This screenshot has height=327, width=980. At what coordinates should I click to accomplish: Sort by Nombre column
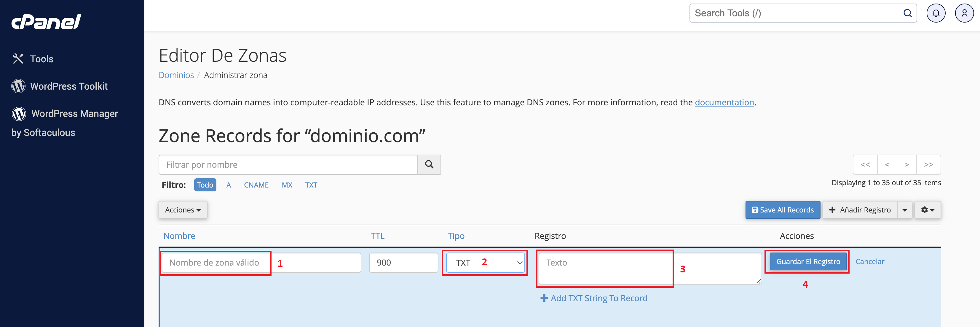click(x=179, y=236)
